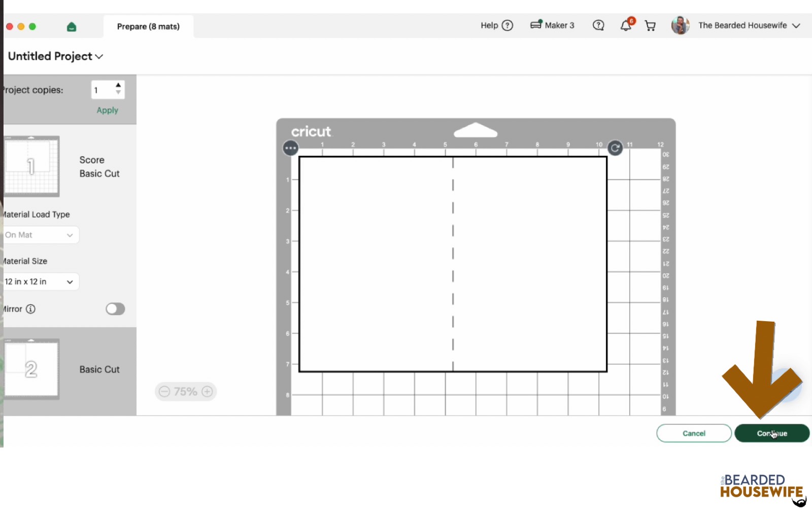Select the card rectangle on the mat
This screenshot has height=516, width=812.
[453, 264]
